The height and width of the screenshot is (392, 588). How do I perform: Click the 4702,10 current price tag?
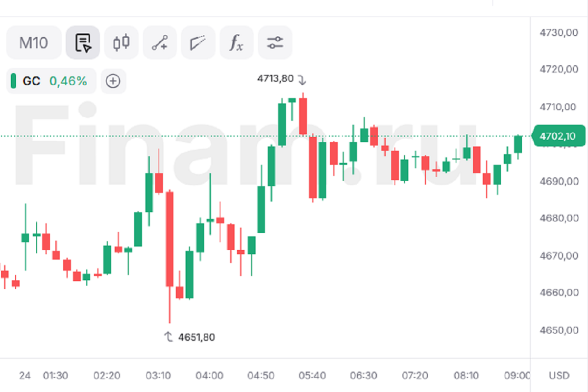tap(559, 136)
